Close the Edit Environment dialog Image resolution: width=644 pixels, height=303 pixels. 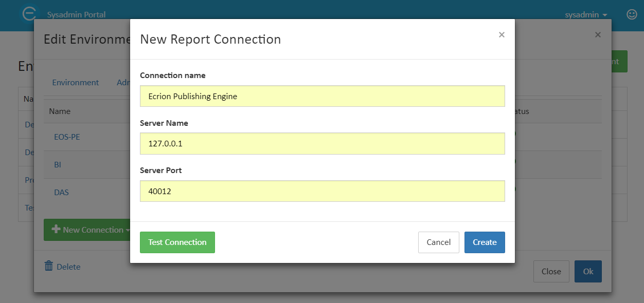[x=598, y=35]
